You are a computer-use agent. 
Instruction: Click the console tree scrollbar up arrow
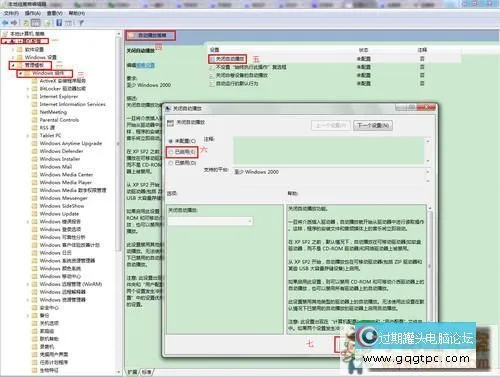click(118, 34)
